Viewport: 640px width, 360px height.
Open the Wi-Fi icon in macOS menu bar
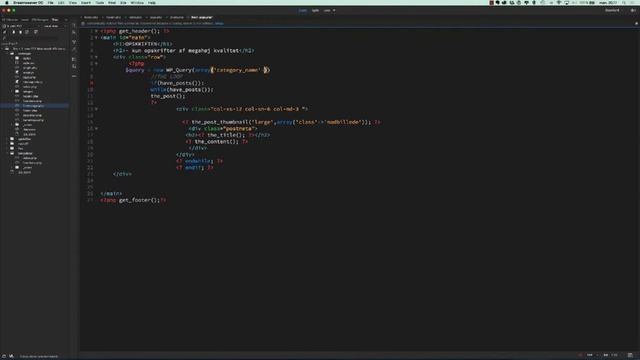click(x=559, y=2)
